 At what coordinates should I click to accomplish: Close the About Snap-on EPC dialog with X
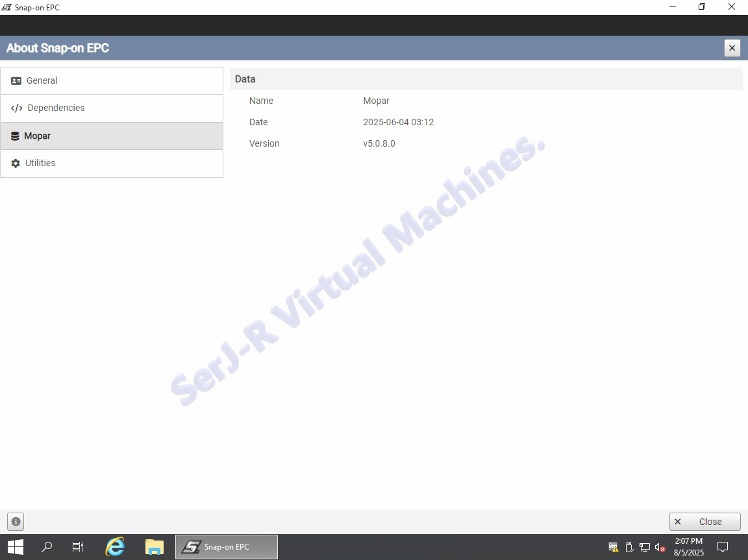(732, 48)
